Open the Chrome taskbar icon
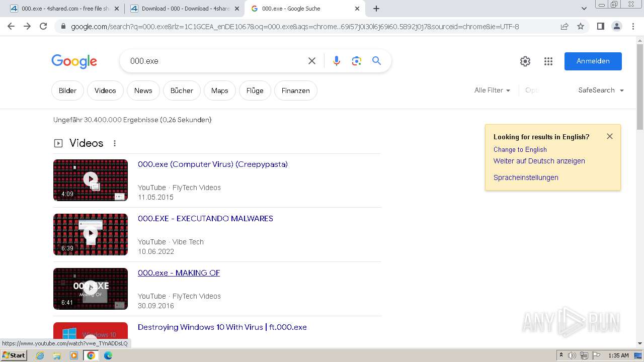Screen dimensions: 644x362 tap(91, 355)
